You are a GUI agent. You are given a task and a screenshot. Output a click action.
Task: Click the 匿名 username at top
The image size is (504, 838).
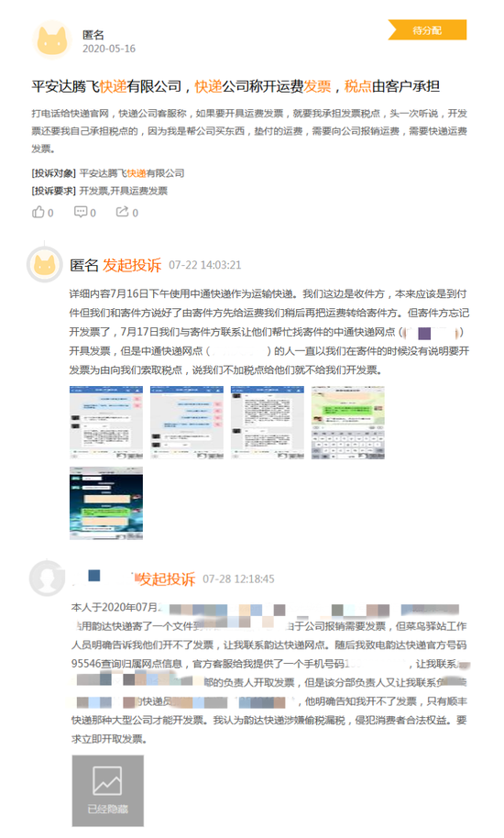[93, 35]
